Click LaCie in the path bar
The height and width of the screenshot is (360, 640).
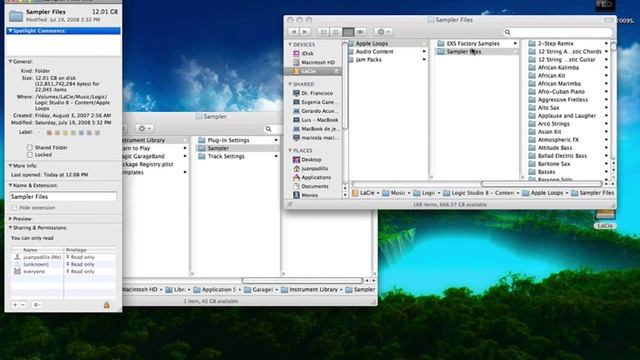click(363, 193)
